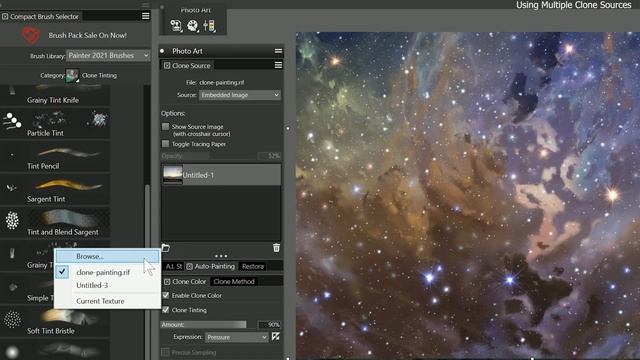
Task: Select the Sargent Tint dab icon
Action: 11,188
